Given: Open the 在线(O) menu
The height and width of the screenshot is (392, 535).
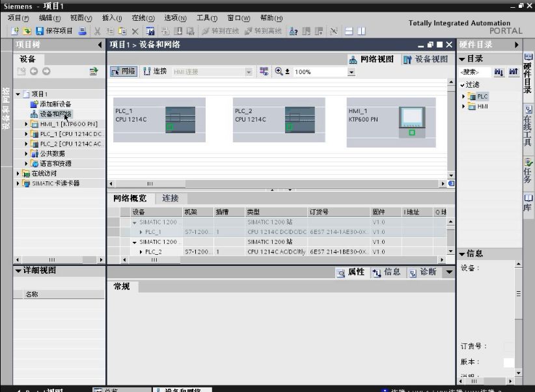Looking at the screenshot, I should pos(143,18).
